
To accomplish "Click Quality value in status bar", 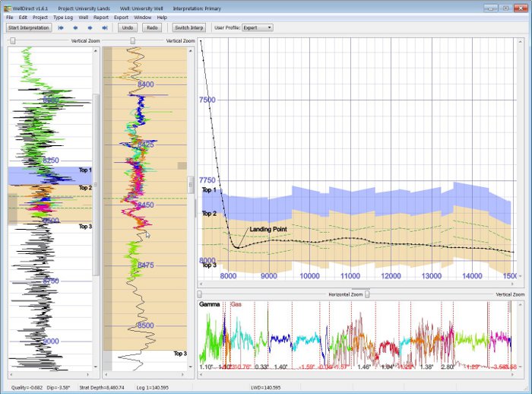I will click(x=27, y=388).
